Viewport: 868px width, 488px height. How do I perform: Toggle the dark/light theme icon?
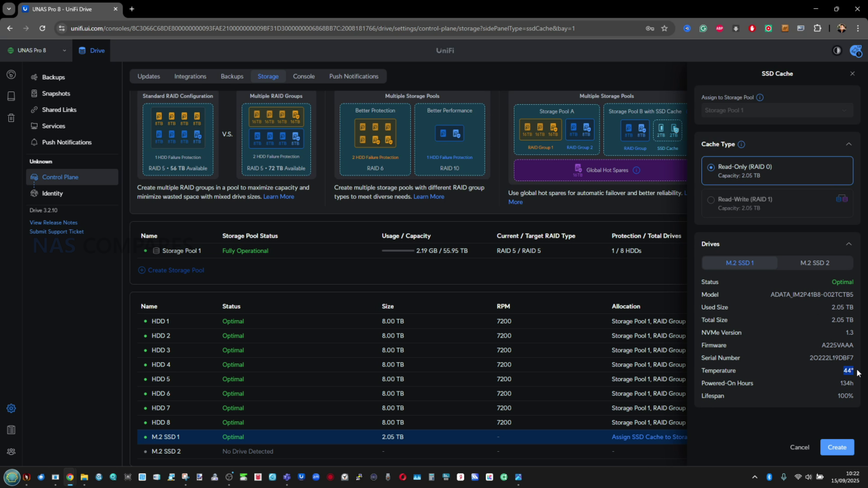(x=837, y=50)
